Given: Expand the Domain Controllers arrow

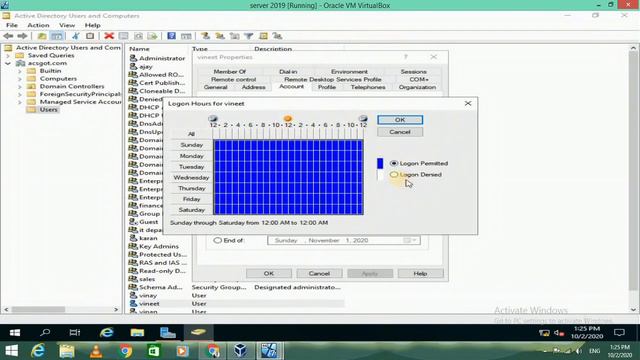Looking at the screenshot, I should [20, 87].
